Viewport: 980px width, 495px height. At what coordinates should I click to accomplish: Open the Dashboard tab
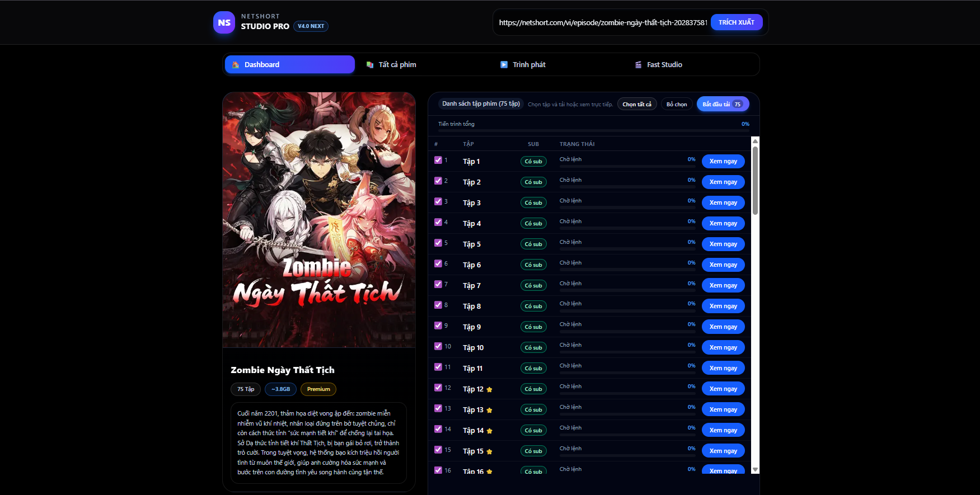pyautogui.click(x=290, y=64)
